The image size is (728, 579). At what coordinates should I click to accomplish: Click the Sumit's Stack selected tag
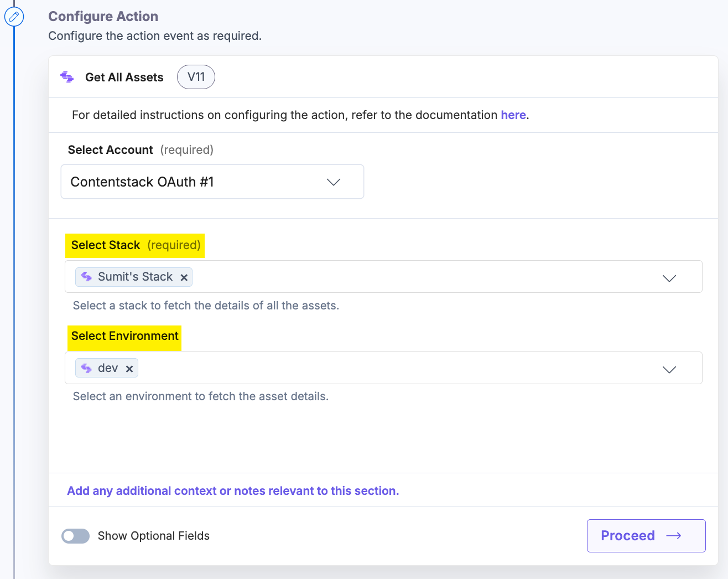click(134, 277)
